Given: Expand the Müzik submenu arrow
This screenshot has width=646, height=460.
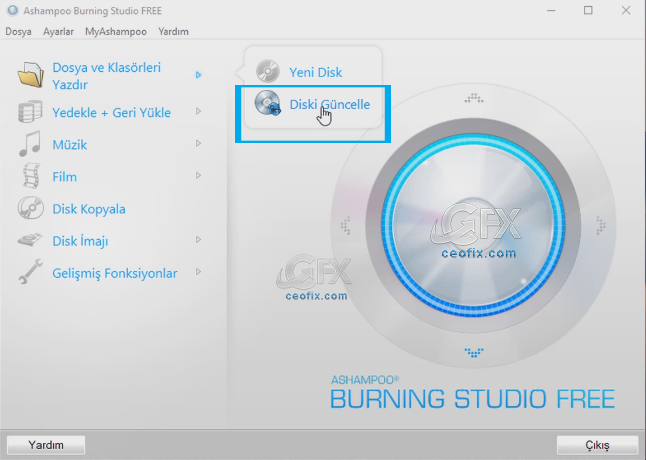Looking at the screenshot, I should [x=199, y=143].
